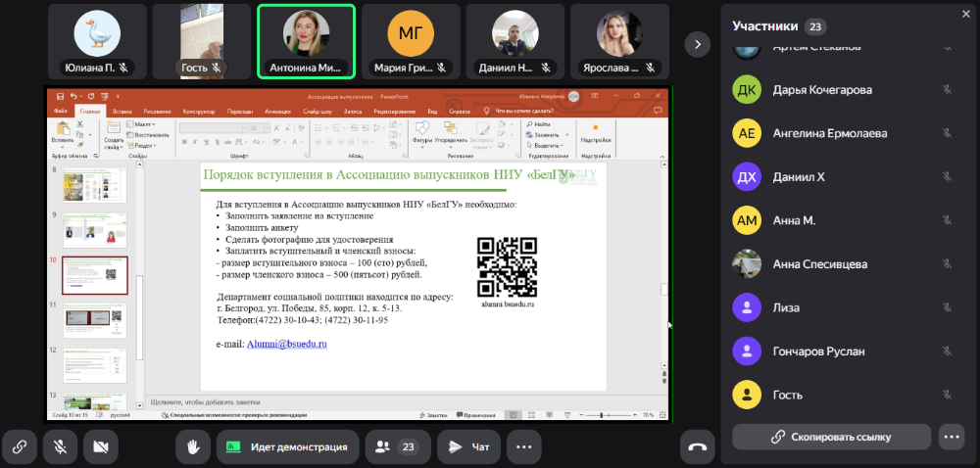
Task: Switch to Конструктор ribbon tab
Action: click(x=199, y=112)
